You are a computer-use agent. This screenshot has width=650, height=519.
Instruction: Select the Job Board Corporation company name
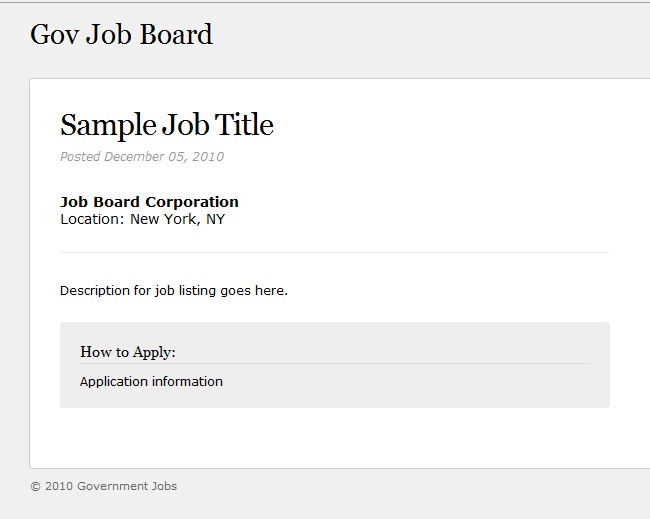(149, 202)
